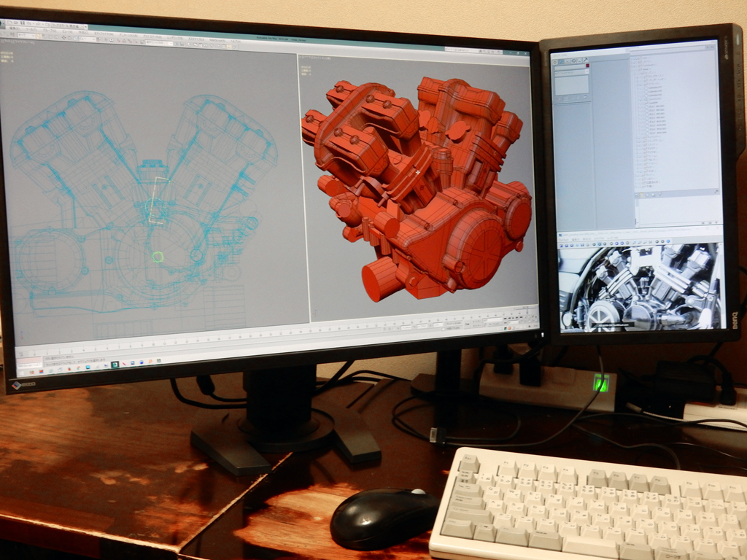This screenshot has width=747, height=560.
Task: Click the Use Pivot Point Center icon
Action: (98, 39)
